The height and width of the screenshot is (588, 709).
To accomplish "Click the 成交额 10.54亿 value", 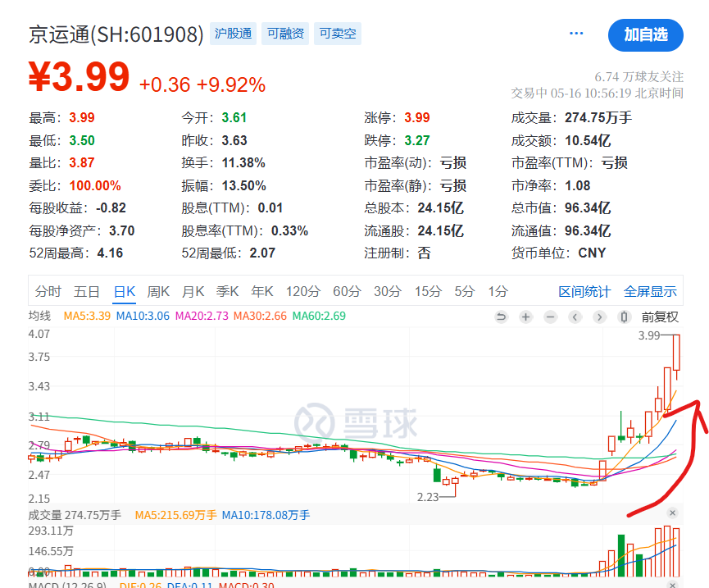I will (x=588, y=141).
